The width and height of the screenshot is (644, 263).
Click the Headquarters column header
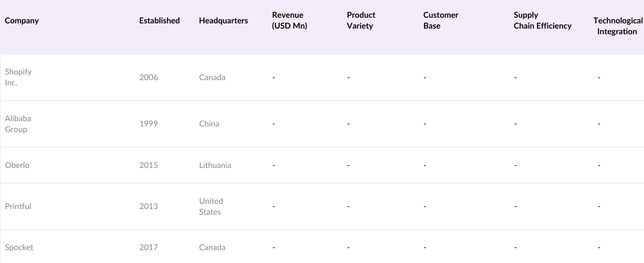point(223,21)
